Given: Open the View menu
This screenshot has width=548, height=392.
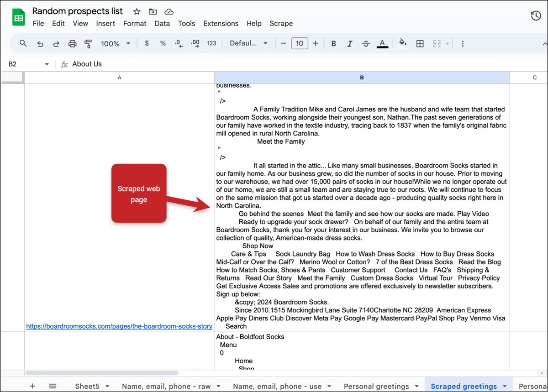Looking at the screenshot, I should [80, 23].
